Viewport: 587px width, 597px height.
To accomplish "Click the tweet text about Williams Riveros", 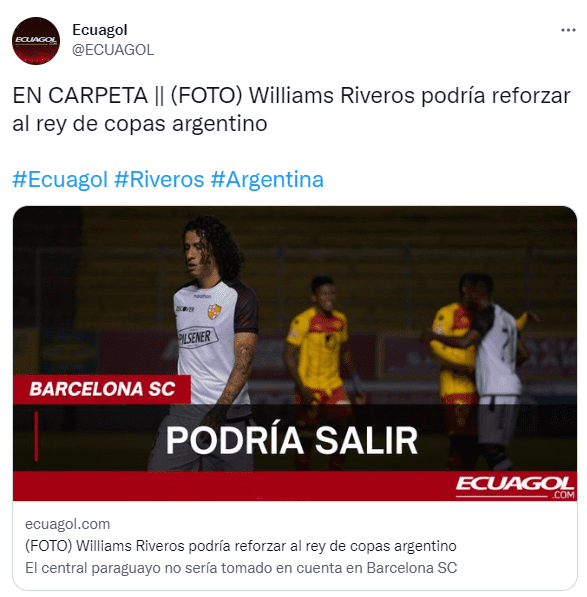I will pyautogui.click(x=291, y=109).
